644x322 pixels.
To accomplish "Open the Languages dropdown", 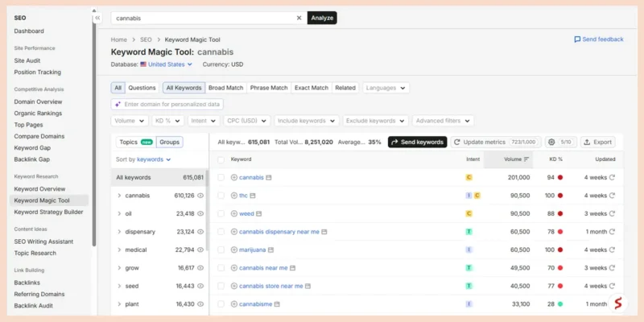I will [x=386, y=88].
